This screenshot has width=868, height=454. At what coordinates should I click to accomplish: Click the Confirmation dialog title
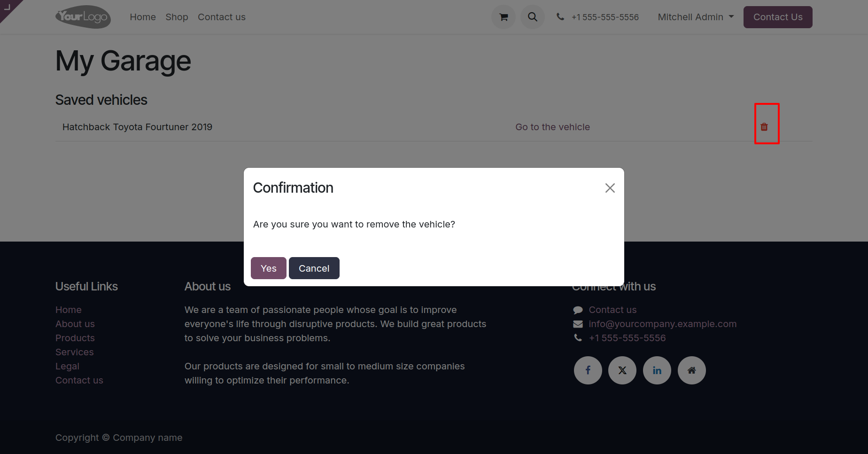(293, 188)
